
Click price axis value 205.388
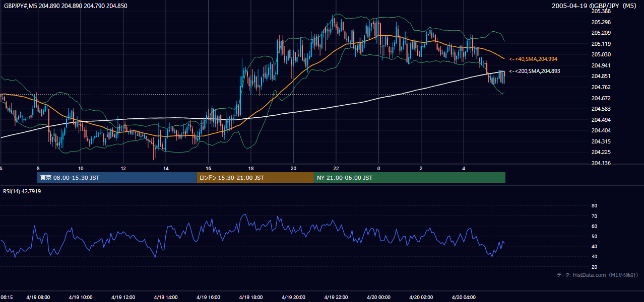pyautogui.click(x=601, y=11)
